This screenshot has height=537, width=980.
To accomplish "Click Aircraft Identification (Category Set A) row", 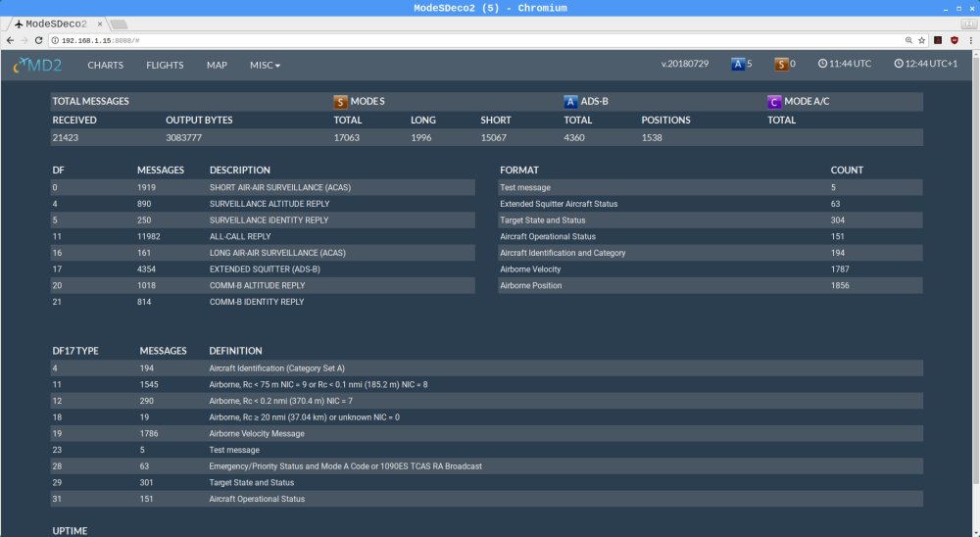I will click(x=487, y=368).
